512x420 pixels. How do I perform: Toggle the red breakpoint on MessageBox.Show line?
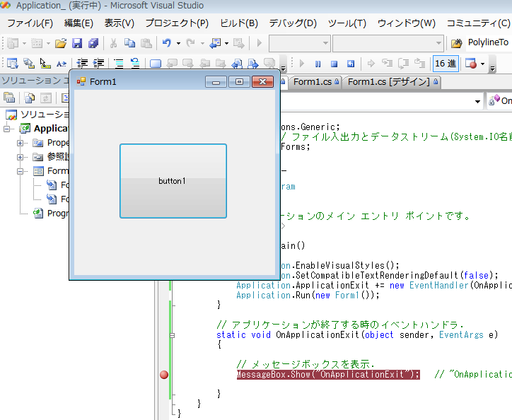(x=164, y=375)
